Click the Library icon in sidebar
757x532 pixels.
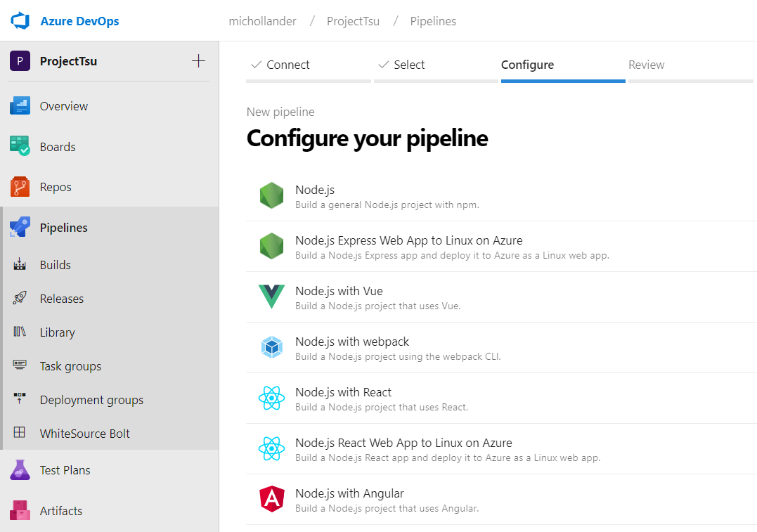point(20,332)
